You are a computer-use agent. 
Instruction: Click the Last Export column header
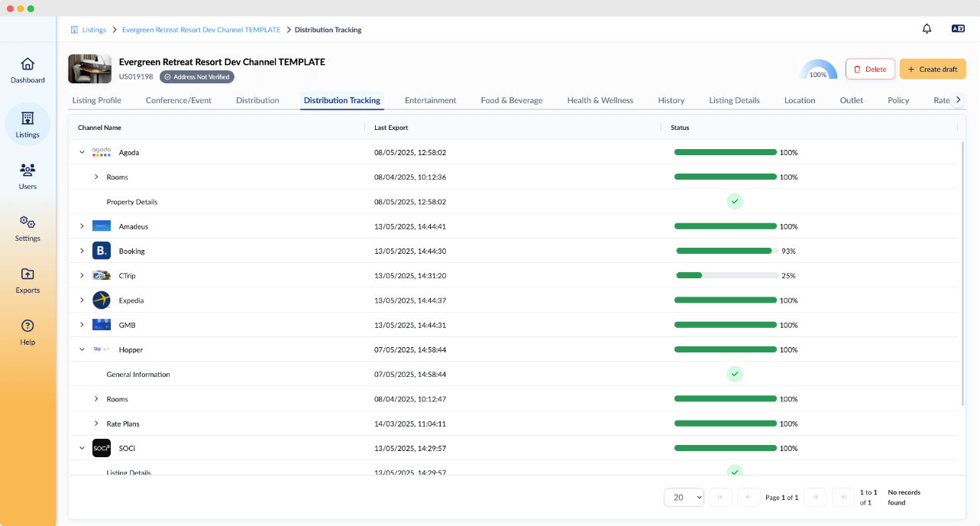pos(391,128)
